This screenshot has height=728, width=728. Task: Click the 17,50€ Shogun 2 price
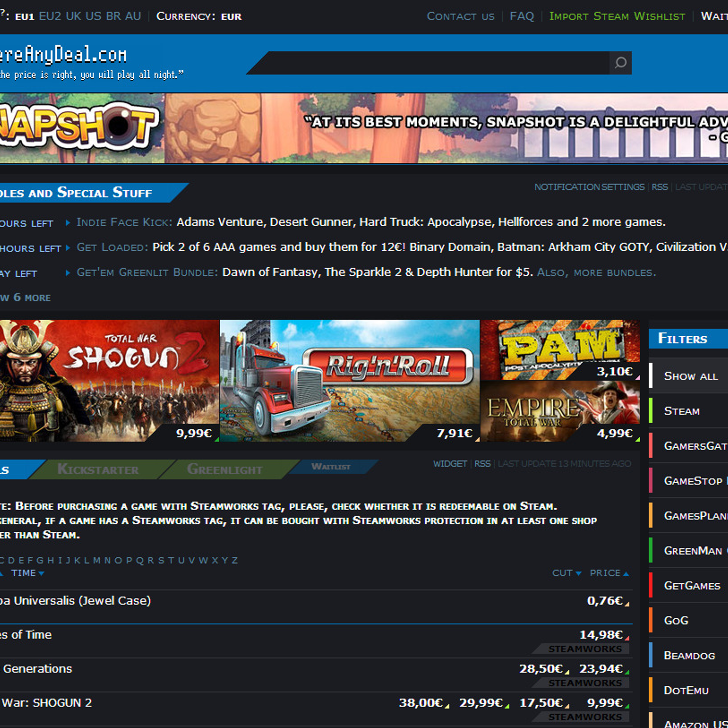click(541, 703)
